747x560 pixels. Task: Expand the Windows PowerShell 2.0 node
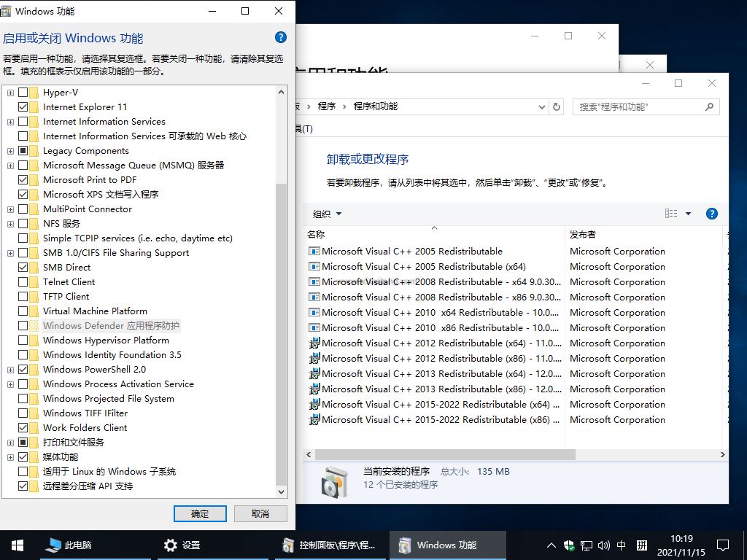tap(10, 370)
